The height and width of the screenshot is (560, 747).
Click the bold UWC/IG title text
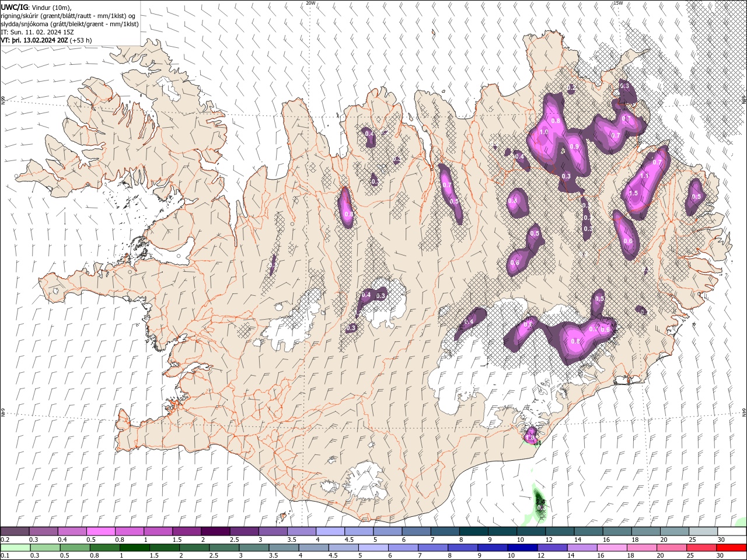[14, 7]
